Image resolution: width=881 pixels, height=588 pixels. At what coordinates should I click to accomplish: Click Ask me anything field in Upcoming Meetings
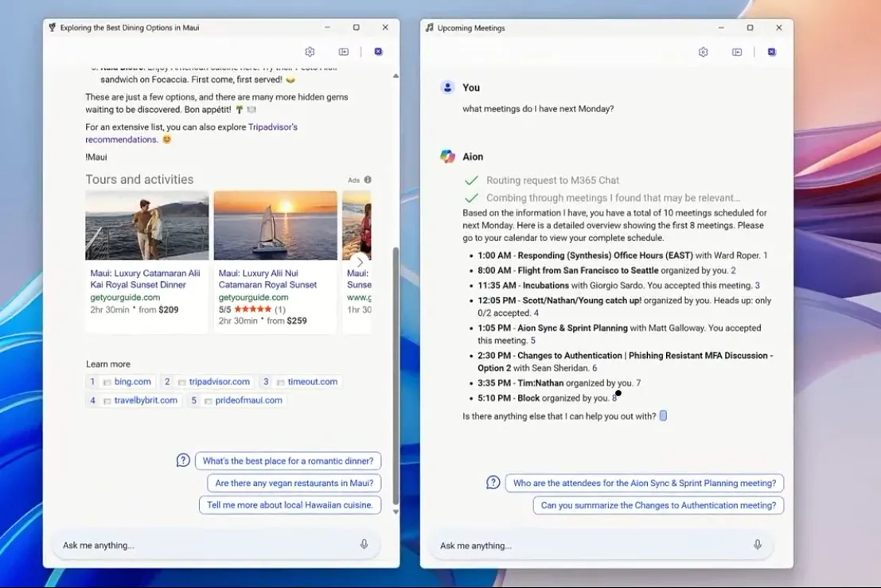pos(601,545)
